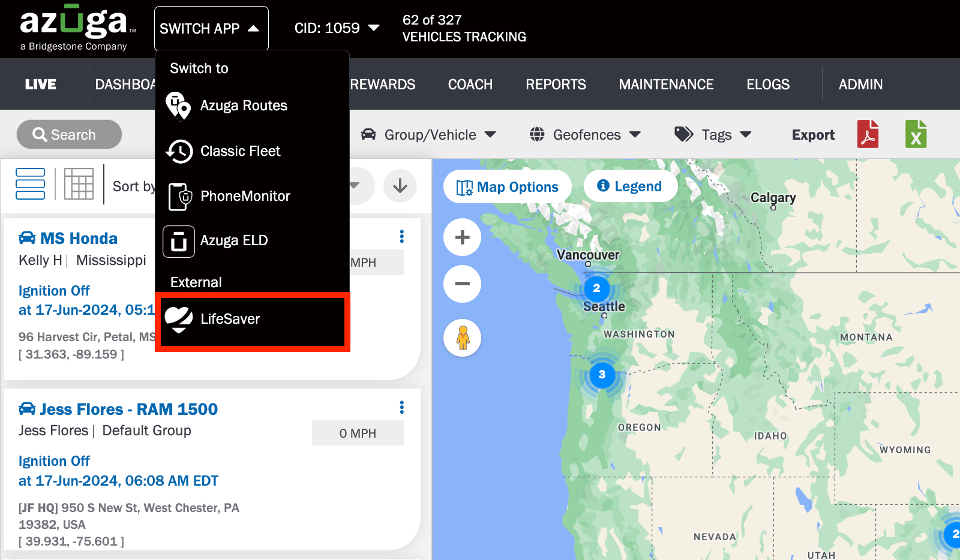The image size is (960, 560).
Task: Open the Azuga Routes app icon
Action: point(178,106)
